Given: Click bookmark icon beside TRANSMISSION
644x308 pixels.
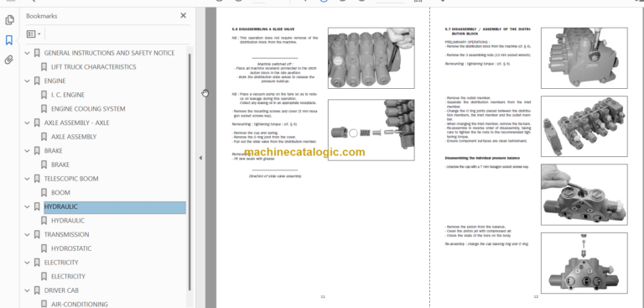Looking at the screenshot, I should click(37, 235).
